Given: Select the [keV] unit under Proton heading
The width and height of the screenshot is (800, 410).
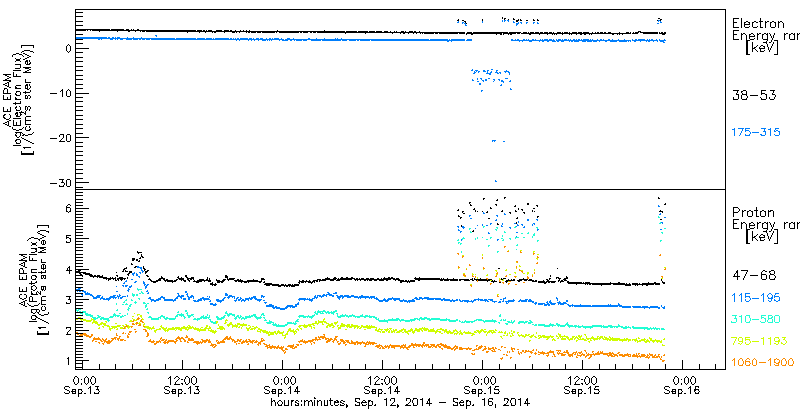Looking at the screenshot, I should (762, 237).
